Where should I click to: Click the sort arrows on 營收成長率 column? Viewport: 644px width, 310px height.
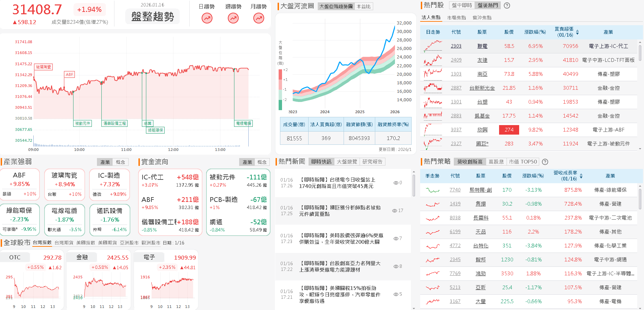581,176
